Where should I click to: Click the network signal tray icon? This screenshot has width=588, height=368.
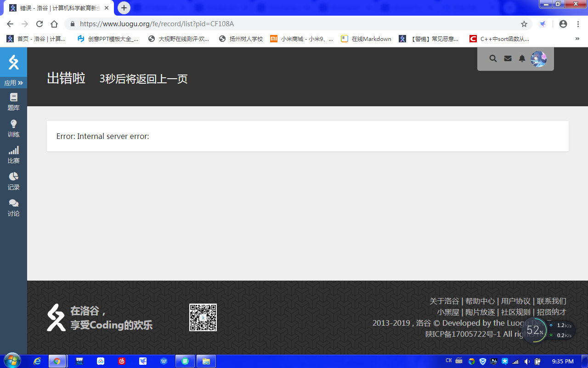tap(516, 362)
